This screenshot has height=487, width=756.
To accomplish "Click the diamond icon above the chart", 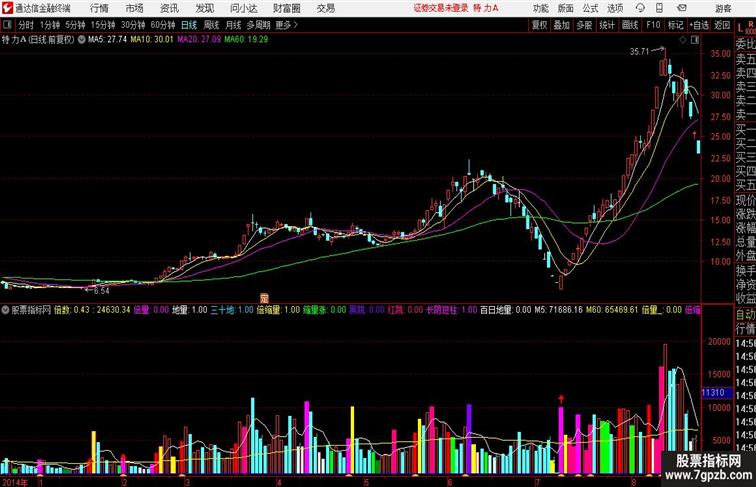I will [x=683, y=40].
